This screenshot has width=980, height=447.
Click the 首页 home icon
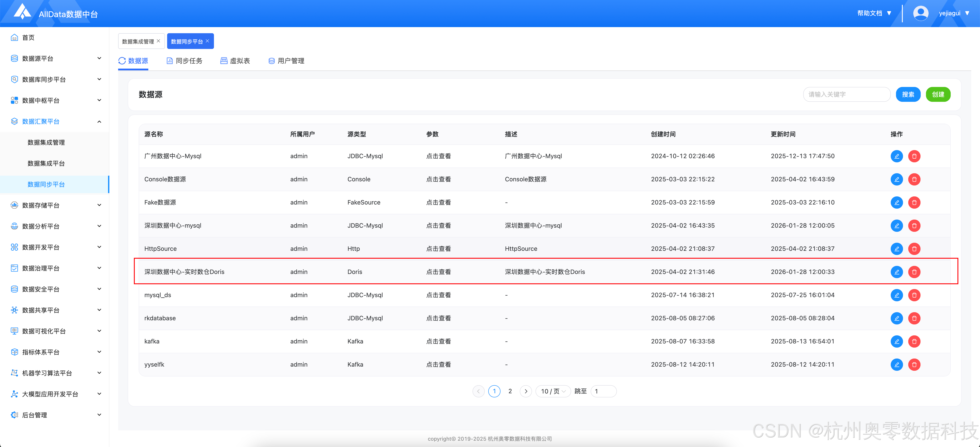[x=14, y=37]
